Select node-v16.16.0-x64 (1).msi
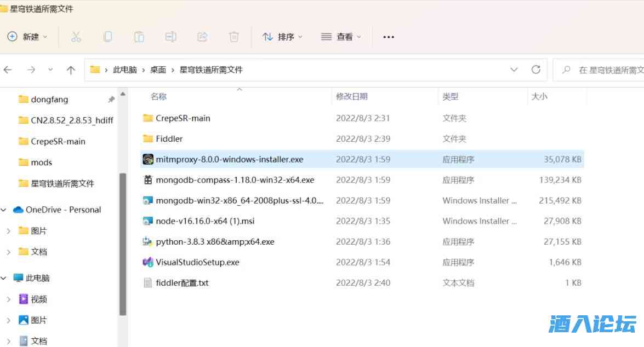The width and height of the screenshot is (644, 347). click(x=362, y=221)
